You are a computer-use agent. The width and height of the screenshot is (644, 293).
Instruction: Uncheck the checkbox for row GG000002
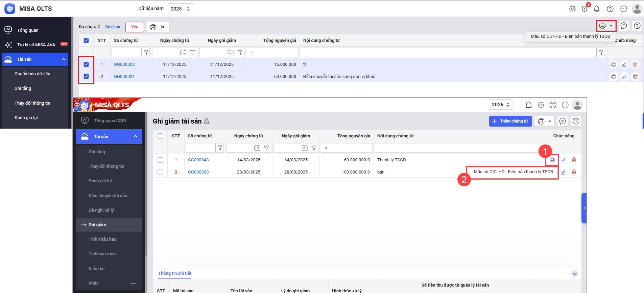pyautogui.click(x=86, y=64)
